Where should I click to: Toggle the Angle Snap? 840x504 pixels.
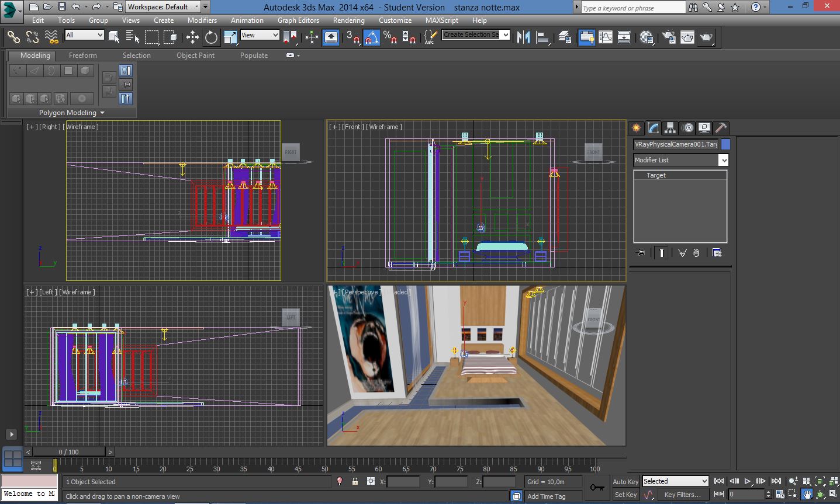click(372, 37)
